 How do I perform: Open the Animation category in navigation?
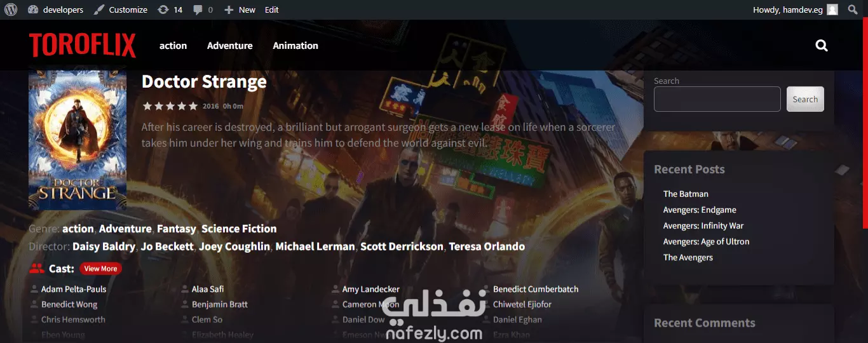(x=295, y=46)
